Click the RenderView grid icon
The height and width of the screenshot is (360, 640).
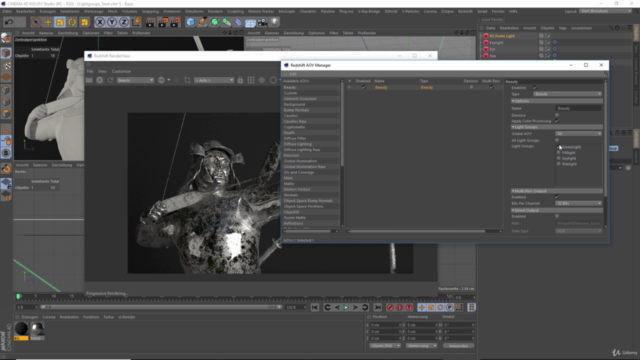point(251,80)
